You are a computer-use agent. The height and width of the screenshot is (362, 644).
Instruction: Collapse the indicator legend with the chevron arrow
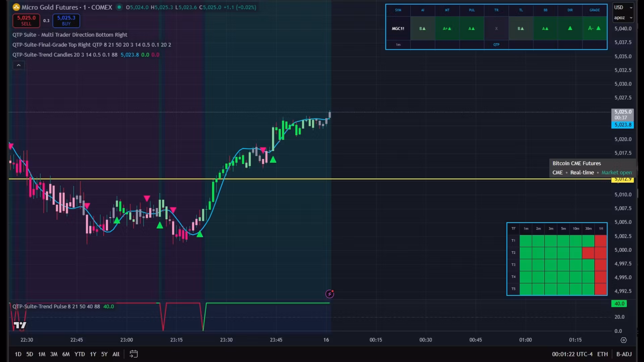click(x=18, y=65)
